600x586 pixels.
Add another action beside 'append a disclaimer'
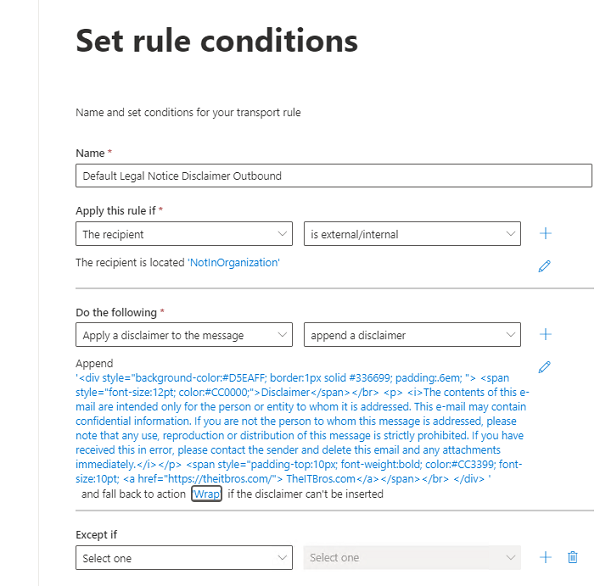pyautogui.click(x=545, y=335)
